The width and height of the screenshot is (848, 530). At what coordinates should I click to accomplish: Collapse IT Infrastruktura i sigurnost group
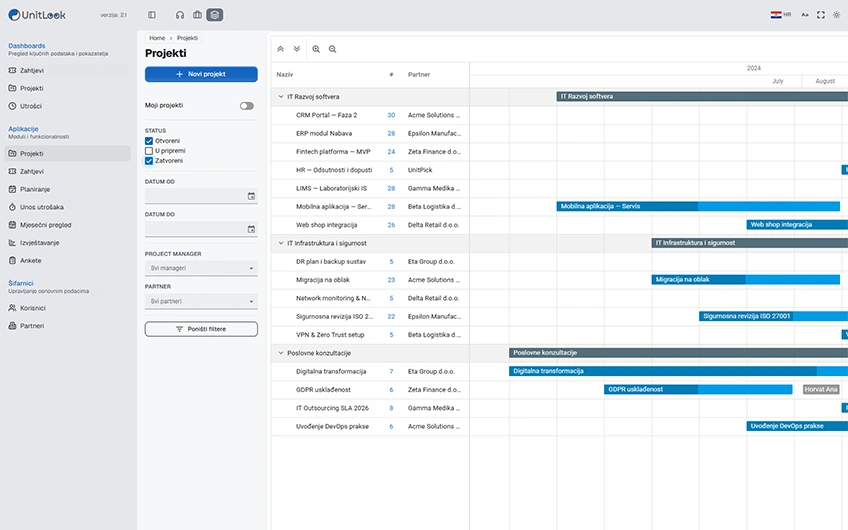[x=281, y=243]
